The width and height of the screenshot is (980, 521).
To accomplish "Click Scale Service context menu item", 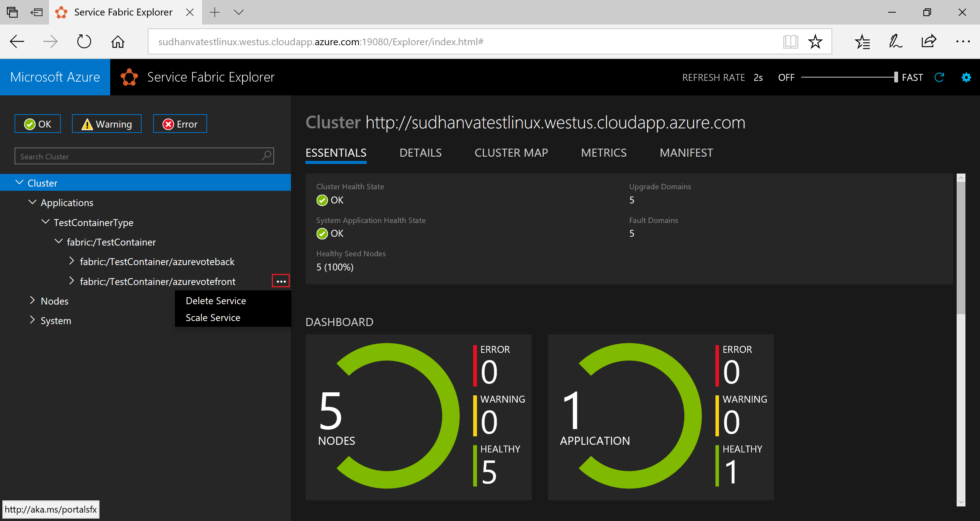I will click(x=212, y=317).
